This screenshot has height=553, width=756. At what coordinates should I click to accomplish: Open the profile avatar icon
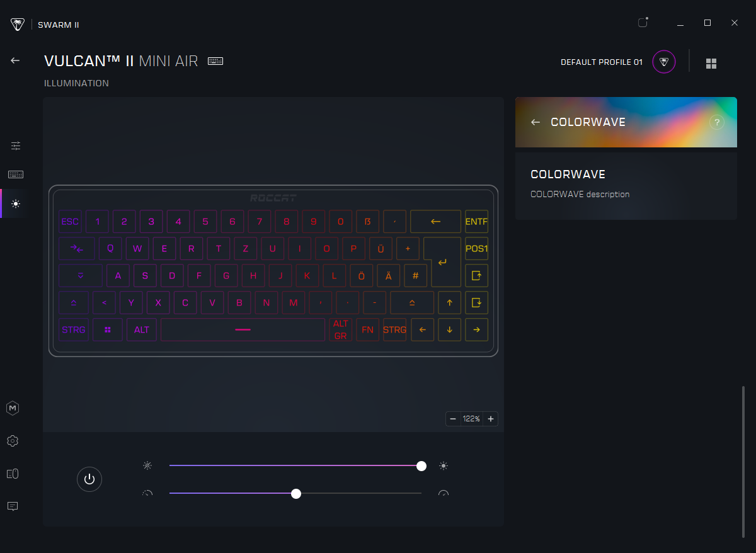point(664,62)
